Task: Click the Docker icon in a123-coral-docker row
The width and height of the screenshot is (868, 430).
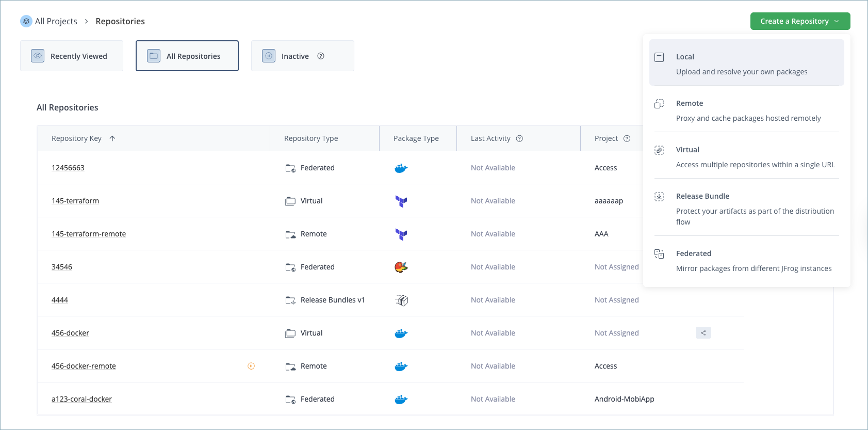Action: (x=401, y=400)
